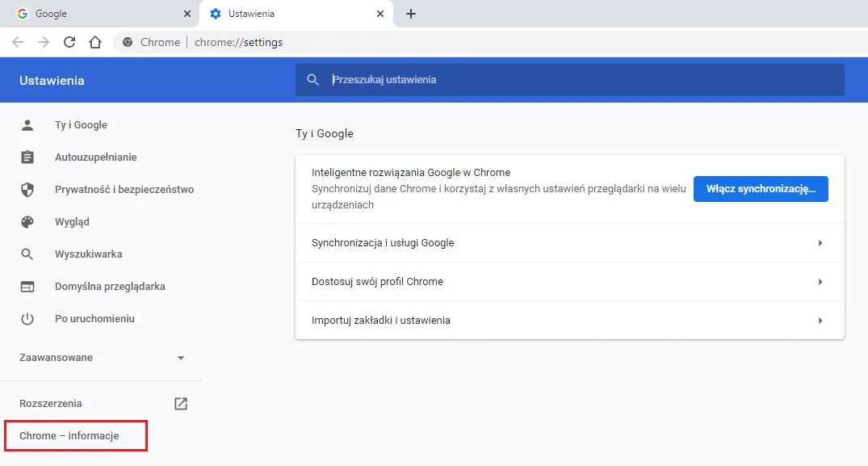This screenshot has width=868, height=466.
Task: Click the palette icon beside Wygląd
Action: tap(27, 222)
